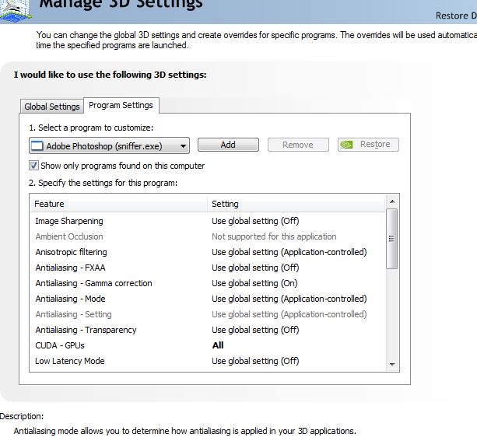Click the scroll down arrow of the settings list
This screenshot has height=448, width=477.
point(392,364)
